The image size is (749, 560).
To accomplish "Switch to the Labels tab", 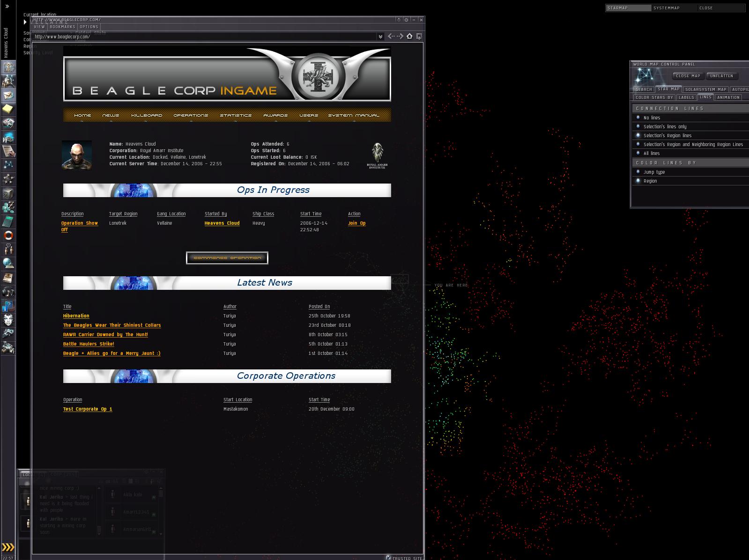I will (686, 97).
